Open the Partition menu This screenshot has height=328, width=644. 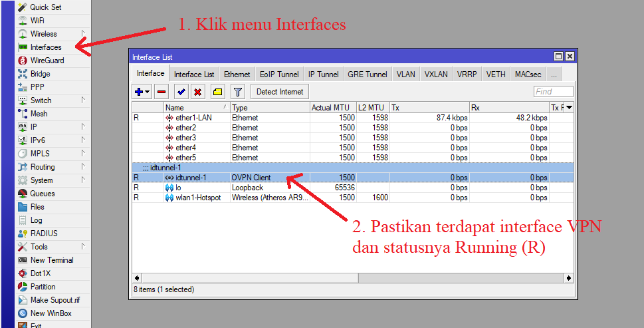point(43,287)
